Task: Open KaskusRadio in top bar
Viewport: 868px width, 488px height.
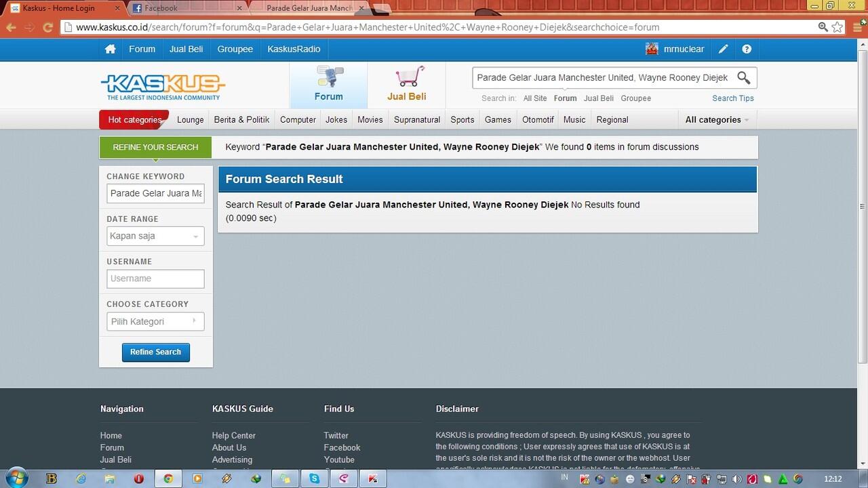Action: click(x=294, y=49)
